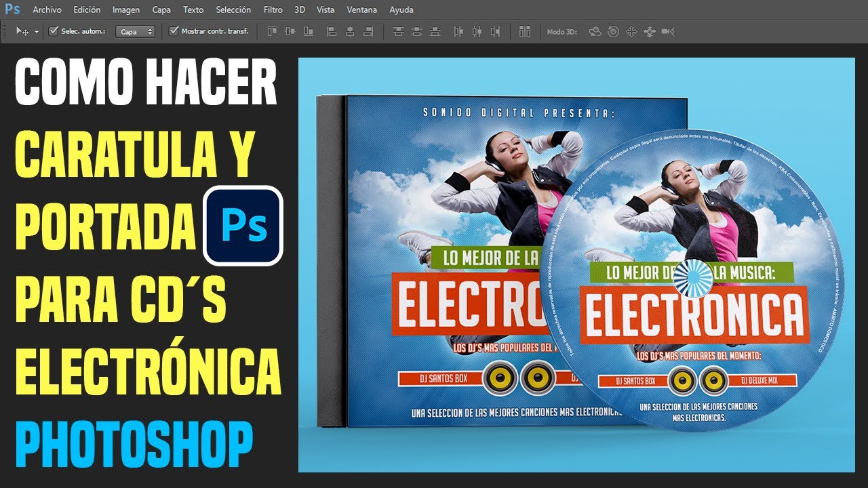Click Distribute horizontal centers icon
This screenshot has width=868, height=488.
pyautogui.click(x=477, y=31)
